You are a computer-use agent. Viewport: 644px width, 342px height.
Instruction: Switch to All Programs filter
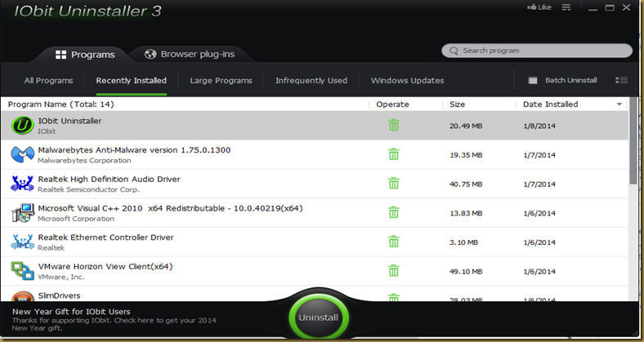click(x=48, y=81)
